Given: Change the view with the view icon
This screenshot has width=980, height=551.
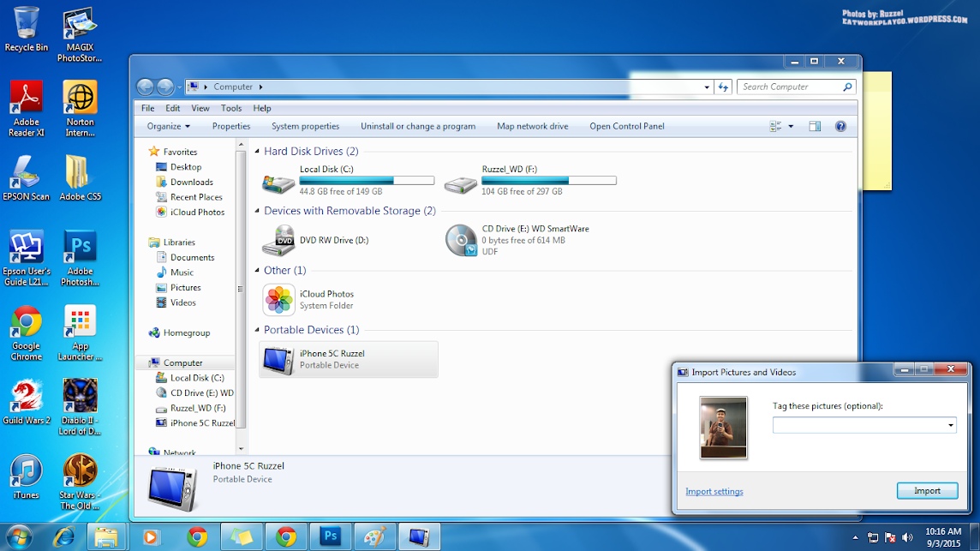Looking at the screenshot, I should pos(775,126).
